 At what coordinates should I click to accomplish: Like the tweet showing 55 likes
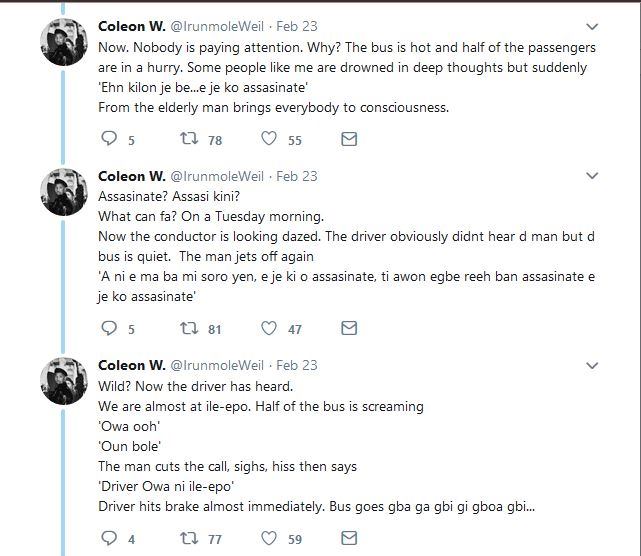(x=269, y=139)
